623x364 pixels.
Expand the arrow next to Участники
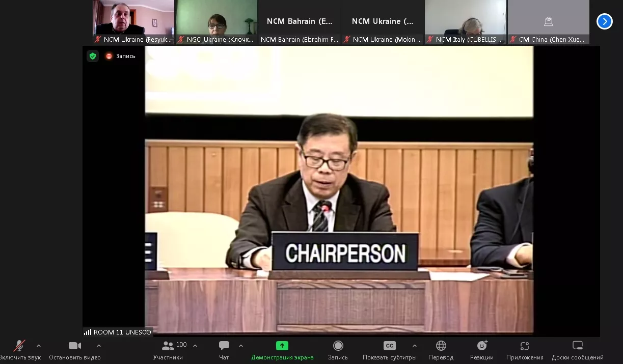(x=195, y=346)
